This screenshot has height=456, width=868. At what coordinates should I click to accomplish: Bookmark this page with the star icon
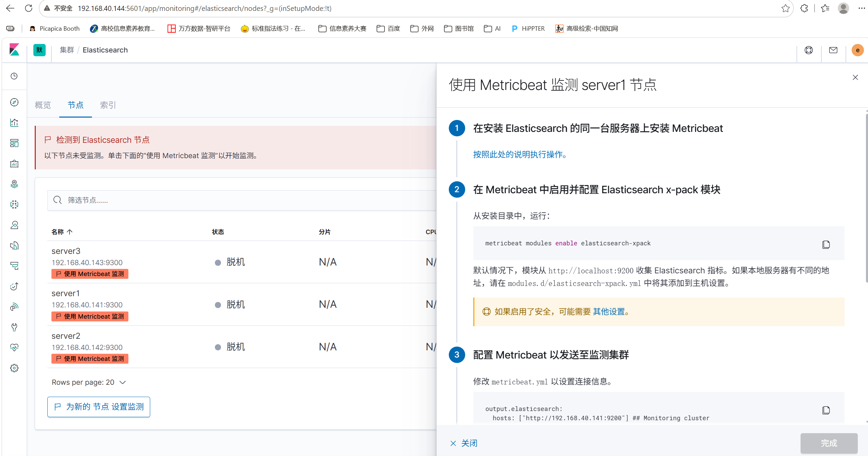point(785,8)
